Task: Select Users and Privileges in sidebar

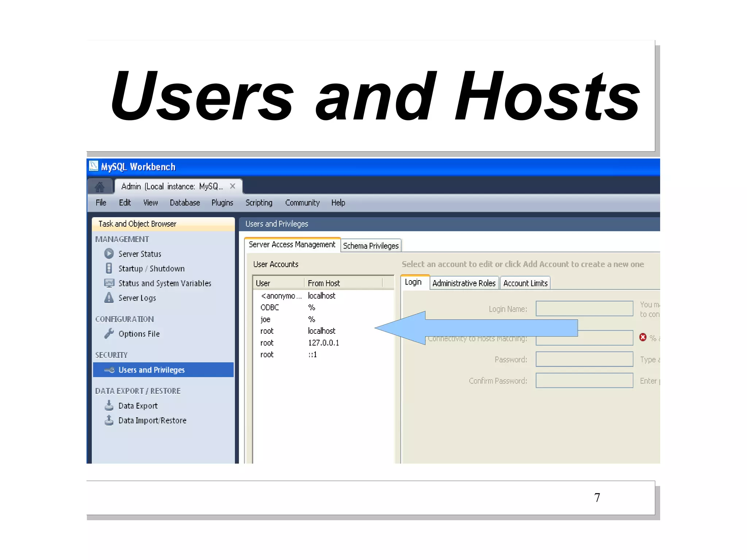Action: click(x=163, y=370)
